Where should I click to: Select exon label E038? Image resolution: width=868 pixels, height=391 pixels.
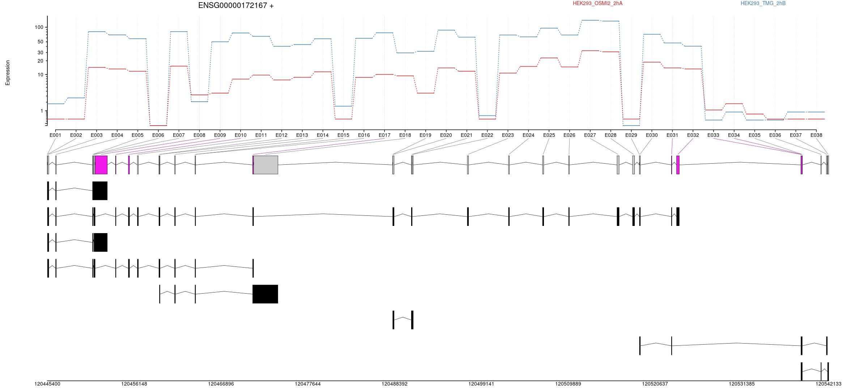point(816,135)
